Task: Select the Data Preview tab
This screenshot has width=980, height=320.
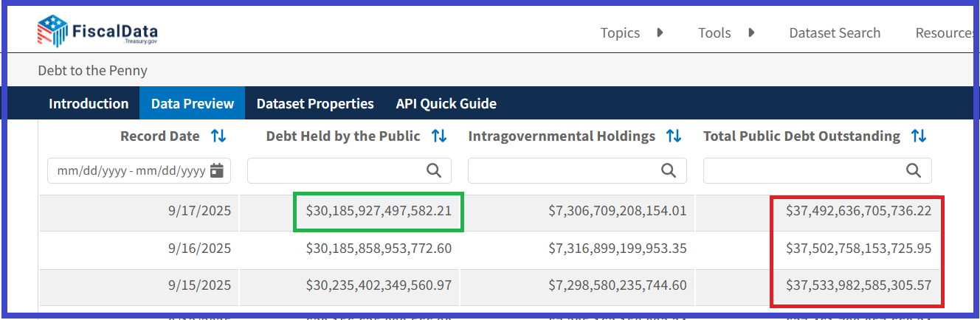Action: tap(193, 104)
